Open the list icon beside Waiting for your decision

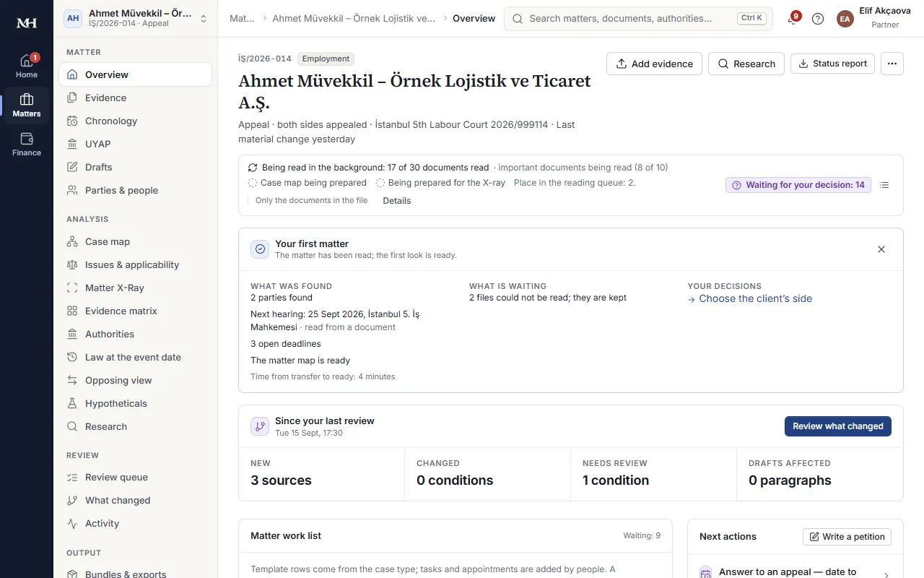884,185
